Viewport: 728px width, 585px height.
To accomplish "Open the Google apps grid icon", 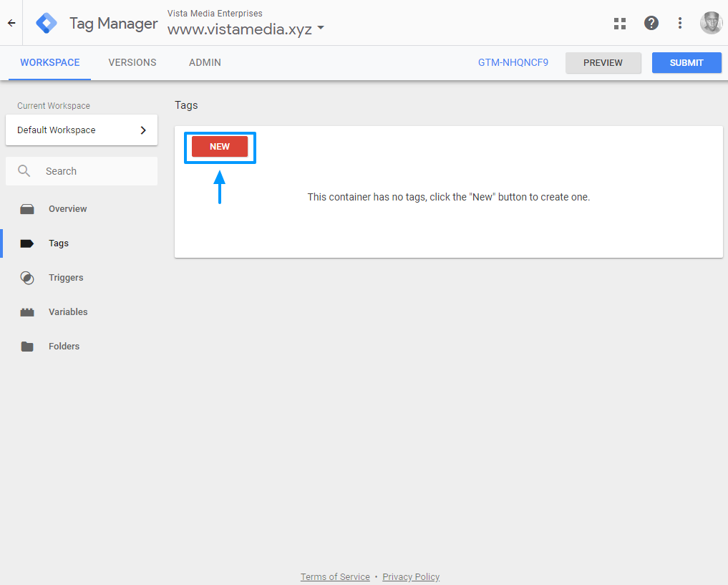I will [620, 23].
